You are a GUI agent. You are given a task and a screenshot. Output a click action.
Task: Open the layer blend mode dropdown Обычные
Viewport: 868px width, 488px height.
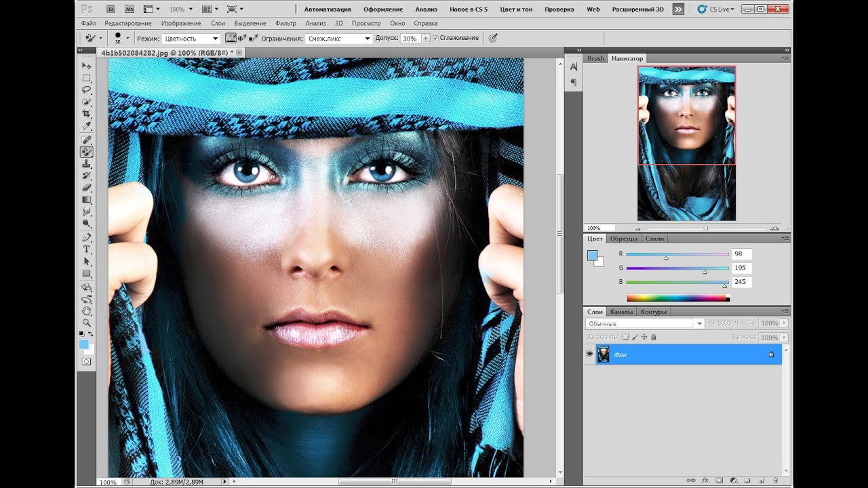645,324
